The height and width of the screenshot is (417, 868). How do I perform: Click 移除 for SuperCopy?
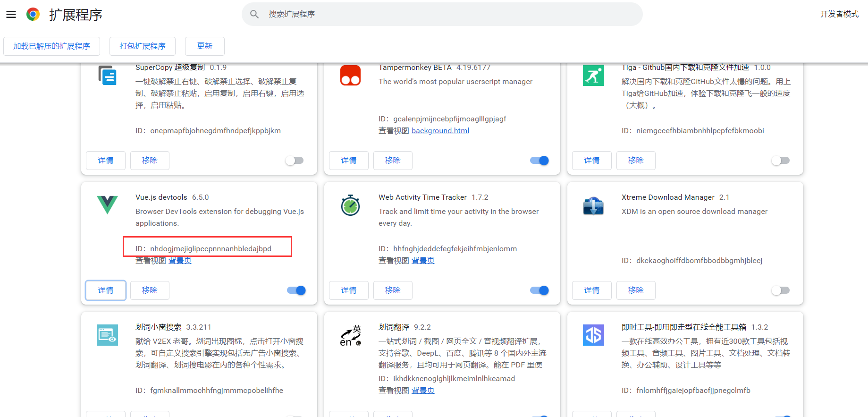point(150,161)
